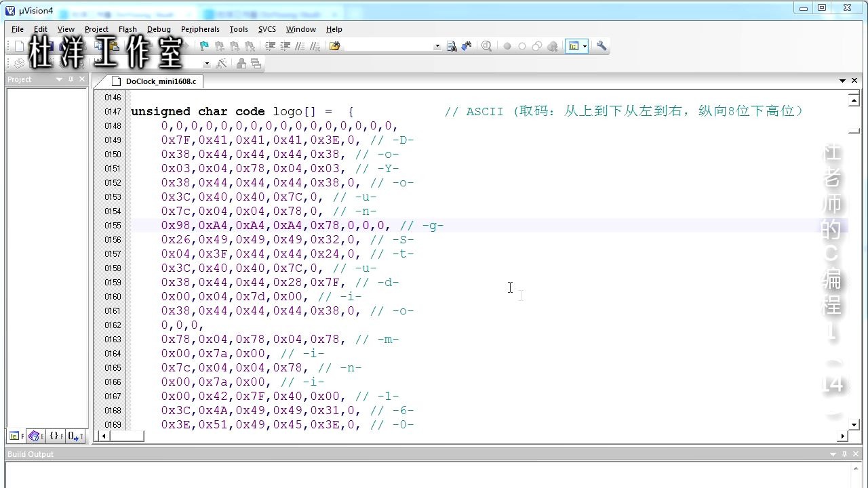Image resolution: width=868 pixels, height=488 pixels.
Task: Toggle bookmark on current line
Action: tap(204, 46)
